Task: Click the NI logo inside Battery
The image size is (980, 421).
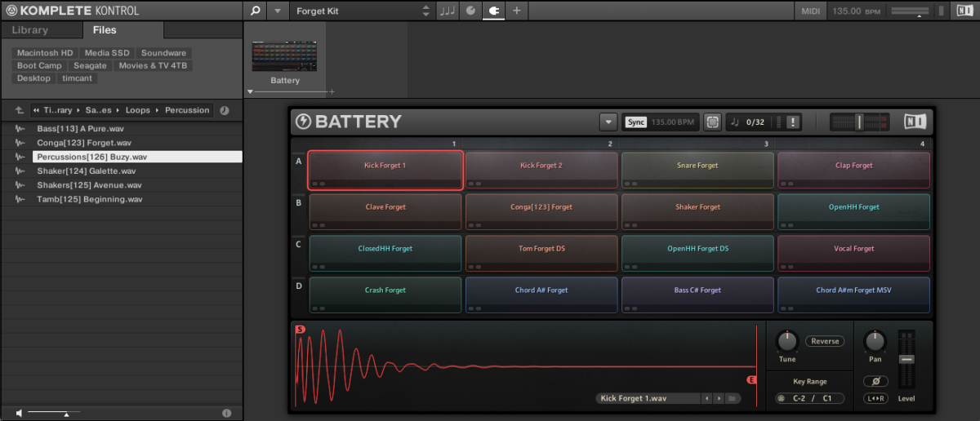Action: coord(915,122)
